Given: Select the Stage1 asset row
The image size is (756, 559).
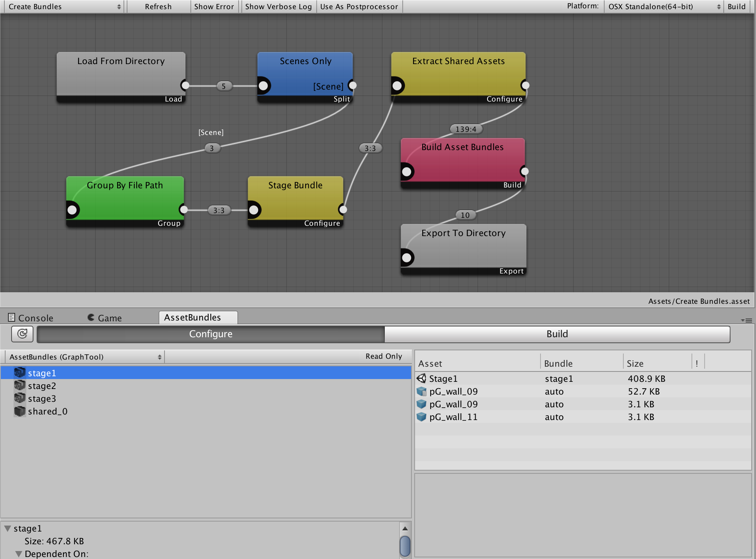Looking at the screenshot, I should click(583, 378).
